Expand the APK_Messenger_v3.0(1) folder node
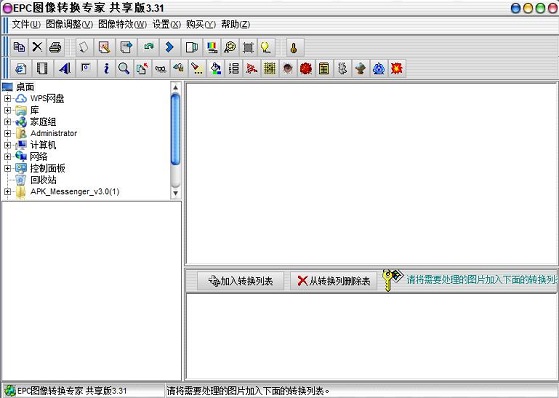 [7, 192]
